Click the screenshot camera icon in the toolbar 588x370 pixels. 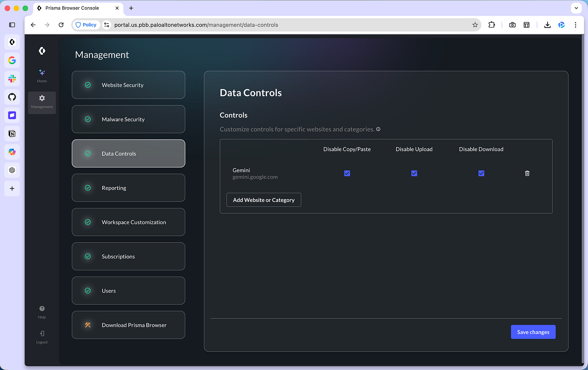pyautogui.click(x=512, y=25)
